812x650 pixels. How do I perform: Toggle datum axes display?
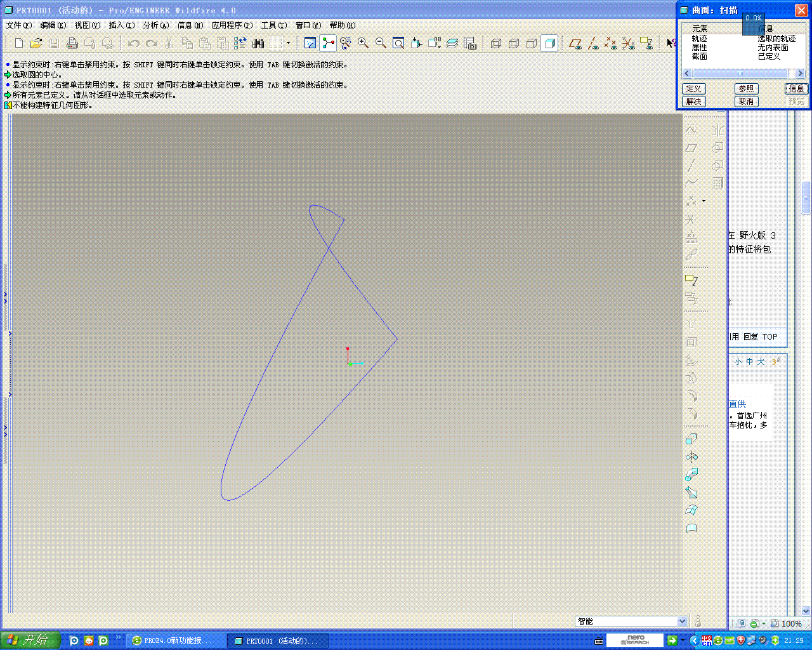(x=593, y=43)
